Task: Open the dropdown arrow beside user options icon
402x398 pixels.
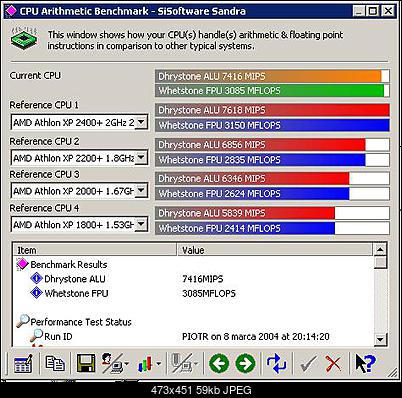Action: click(126, 364)
